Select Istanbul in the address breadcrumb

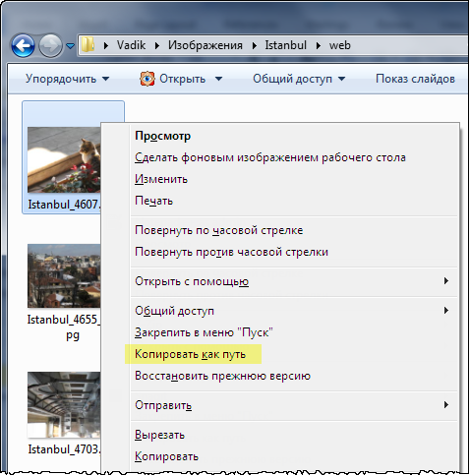click(285, 45)
